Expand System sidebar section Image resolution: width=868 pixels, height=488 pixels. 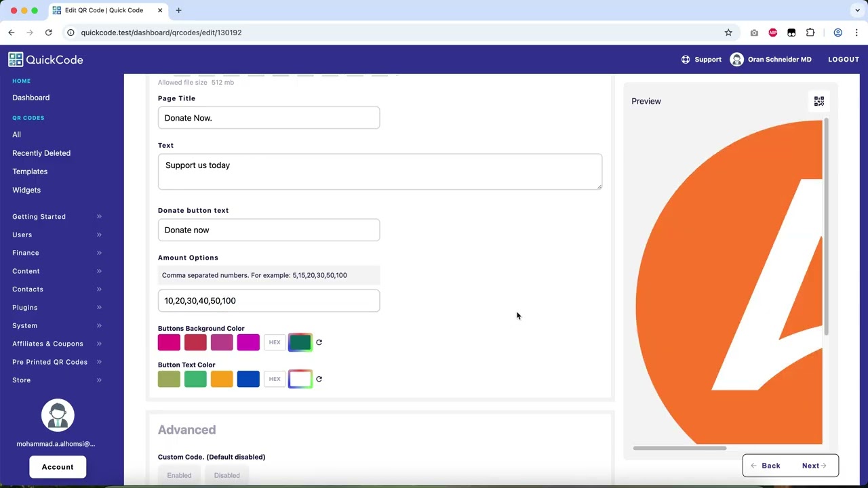pos(57,326)
